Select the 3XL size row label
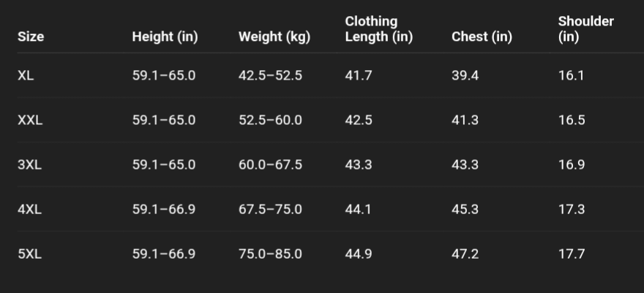The image size is (644, 293). point(29,164)
